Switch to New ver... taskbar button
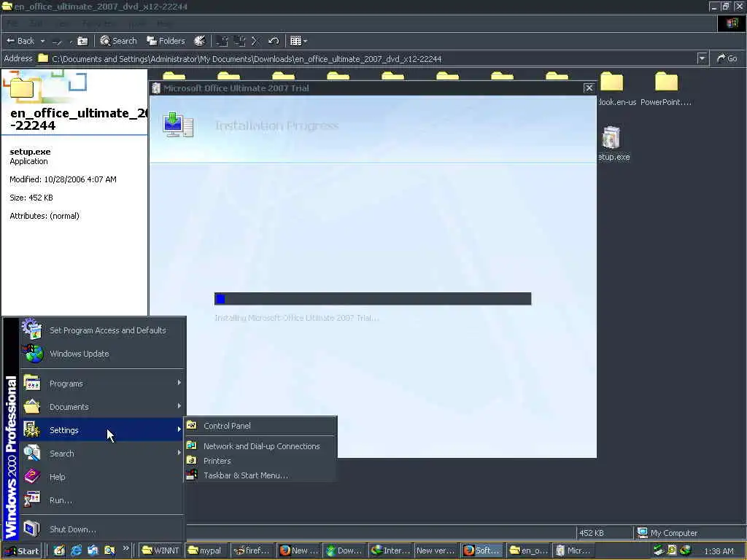Image resolution: width=747 pixels, height=560 pixels. [x=436, y=551]
